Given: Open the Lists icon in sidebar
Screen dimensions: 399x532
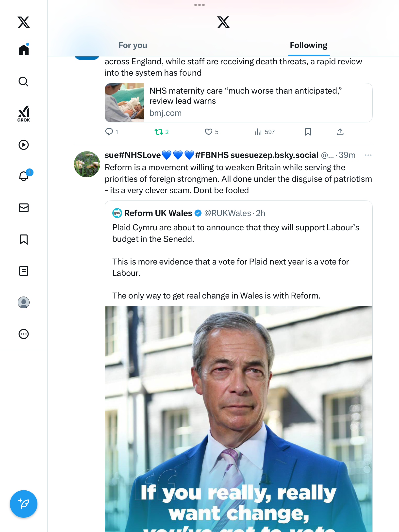Looking at the screenshot, I should (x=24, y=271).
